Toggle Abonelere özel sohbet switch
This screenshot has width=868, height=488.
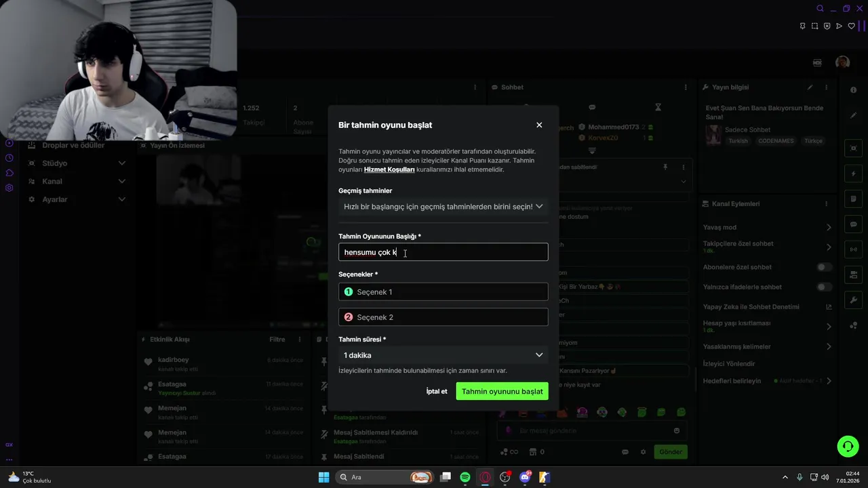[x=824, y=267]
